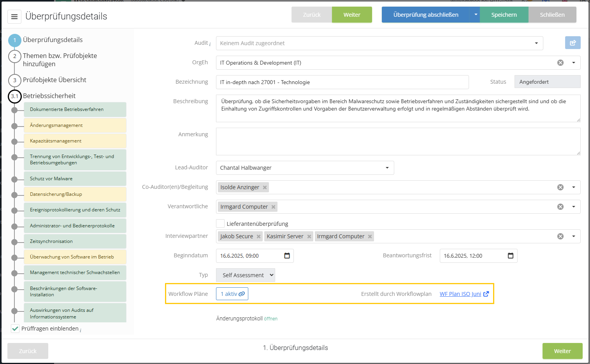
Task: Remove Kasimir Server from Interviewpartner
Action: click(x=309, y=236)
